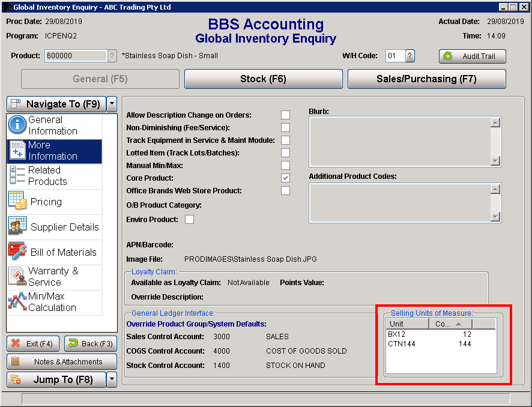Select the Min/Max Calculation chart icon
The image size is (532, 407).
17,302
